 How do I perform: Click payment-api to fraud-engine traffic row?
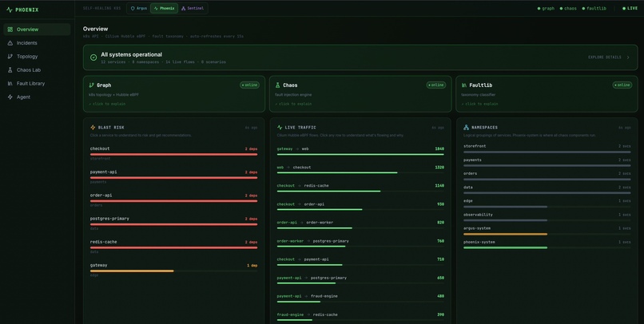click(360, 298)
